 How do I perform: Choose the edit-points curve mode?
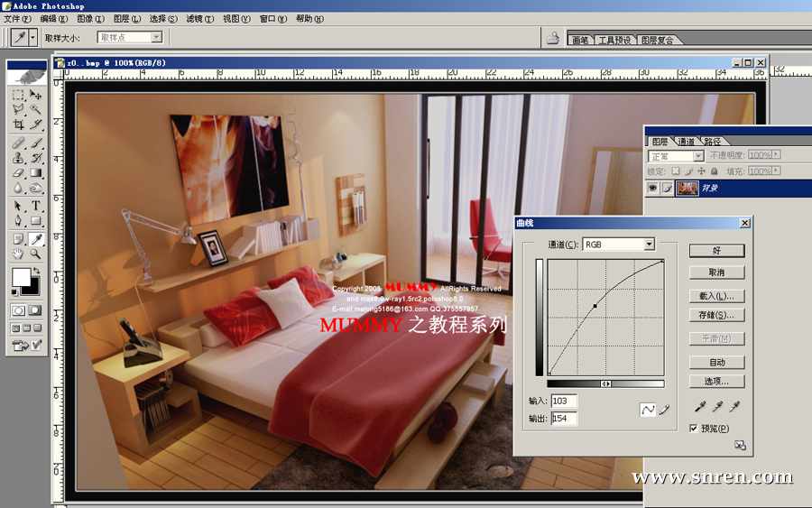648,410
